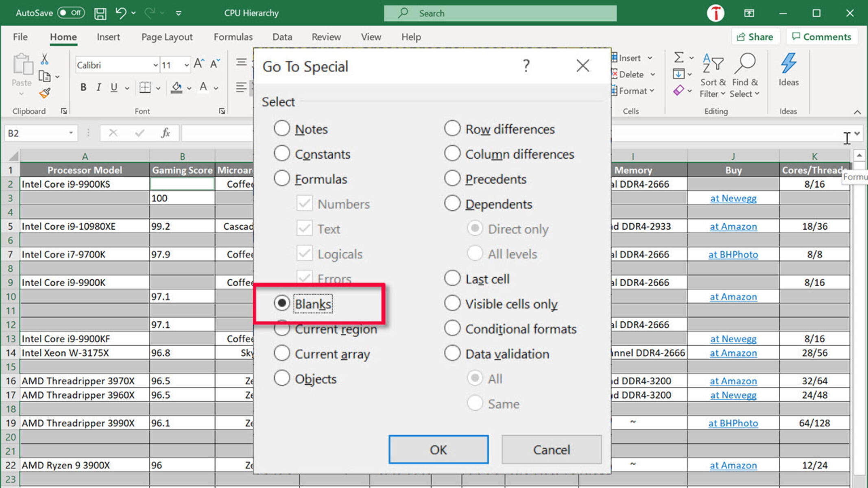Select the Formulas radio button

pos(281,179)
